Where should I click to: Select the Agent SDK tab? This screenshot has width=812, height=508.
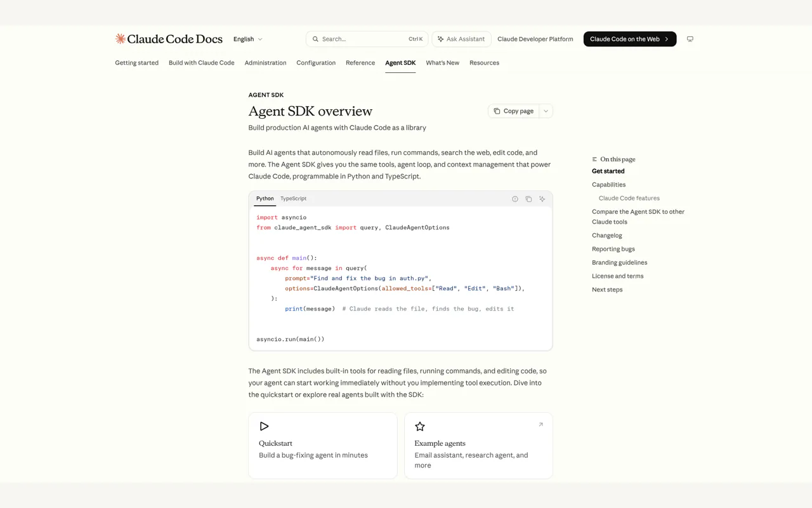[400, 63]
